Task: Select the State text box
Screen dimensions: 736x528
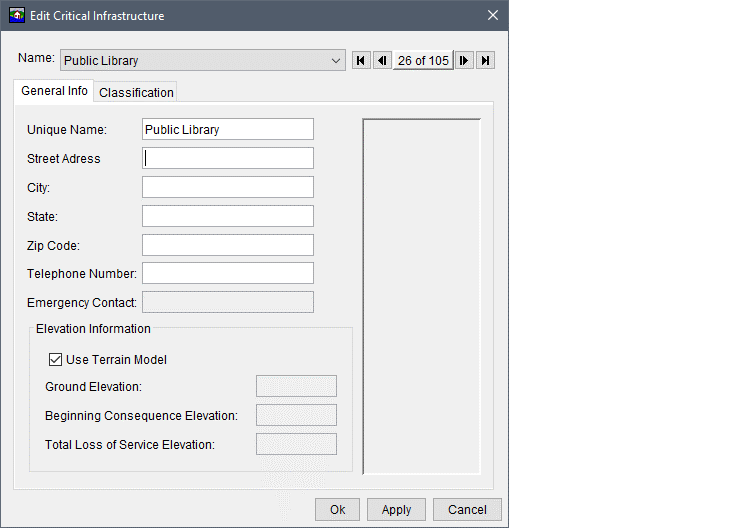Action: [228, 216]
